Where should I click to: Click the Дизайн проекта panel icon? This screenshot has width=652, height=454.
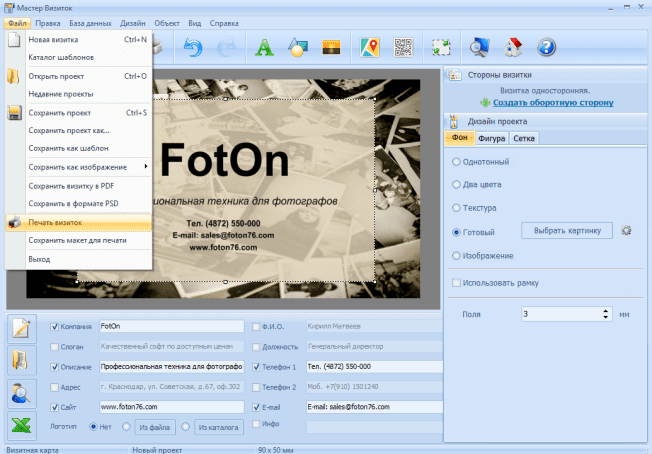click(x=454, y=121)
